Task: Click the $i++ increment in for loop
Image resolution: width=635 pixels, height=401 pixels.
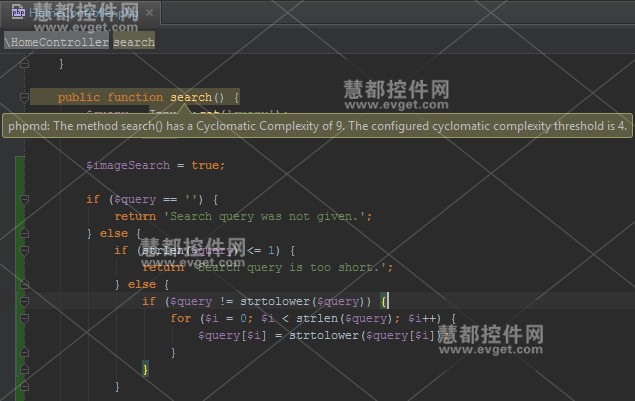Action: tap(424, 318)
